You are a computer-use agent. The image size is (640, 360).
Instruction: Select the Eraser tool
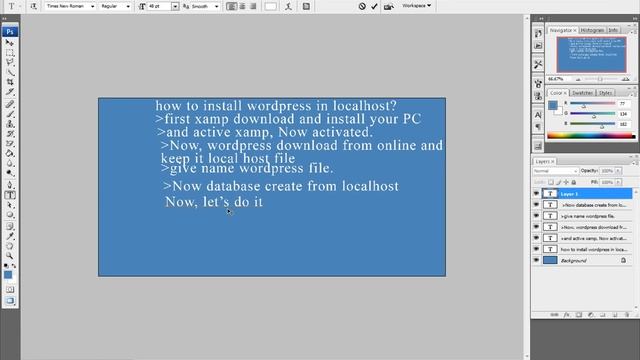10,143
